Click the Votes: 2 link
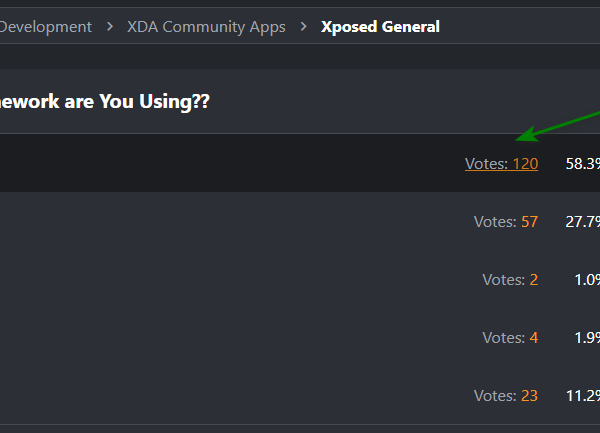Image resolution: width=600 pixels, height=433 pixels. [509, 279]
